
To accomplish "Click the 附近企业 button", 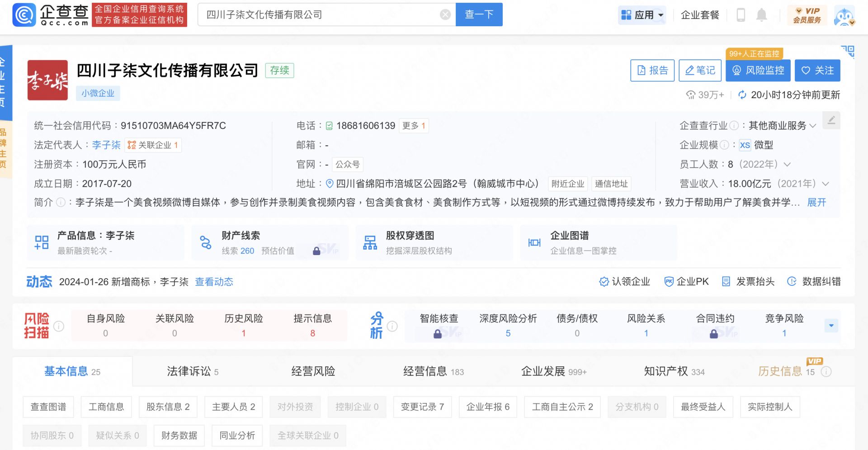I will [568, 184].
